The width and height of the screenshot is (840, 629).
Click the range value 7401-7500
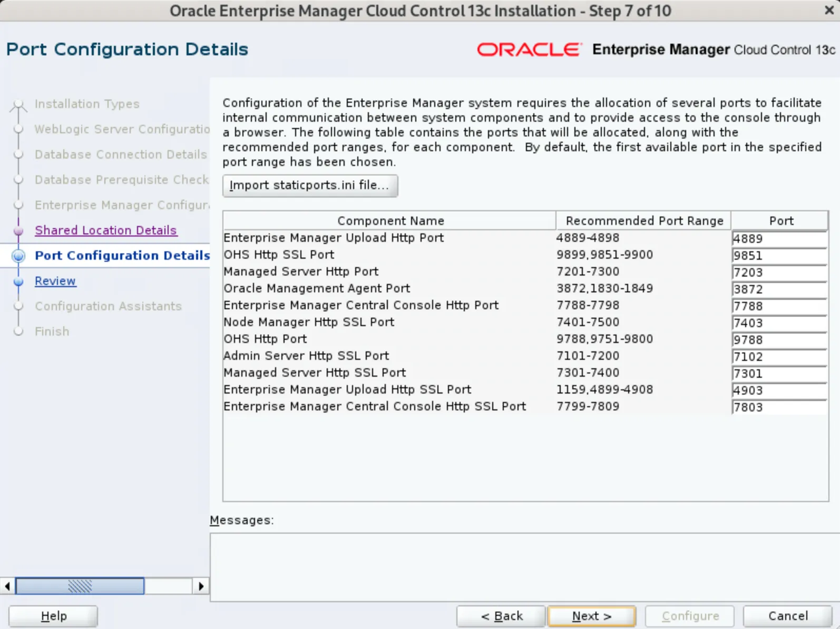pyautogui.click(x=588, y=322)
